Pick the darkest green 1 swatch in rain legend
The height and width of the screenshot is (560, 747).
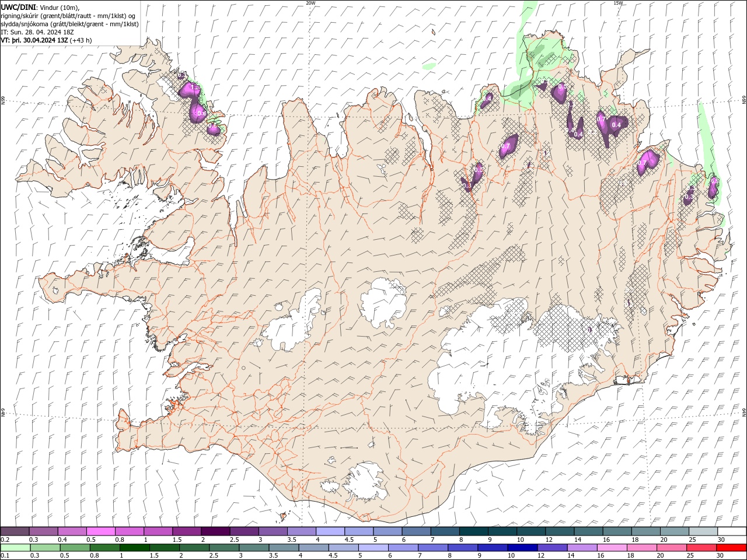(x=135, y=548)
